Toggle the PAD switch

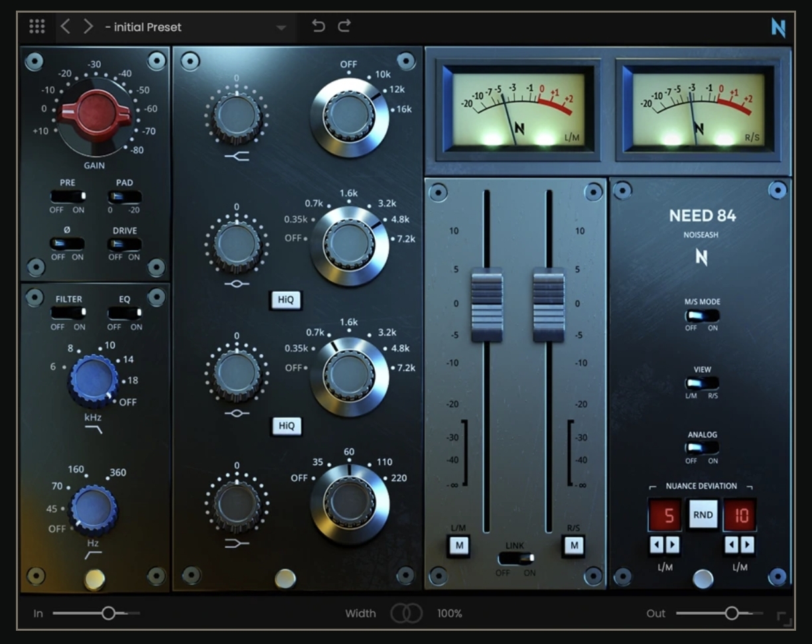(124, 197)
